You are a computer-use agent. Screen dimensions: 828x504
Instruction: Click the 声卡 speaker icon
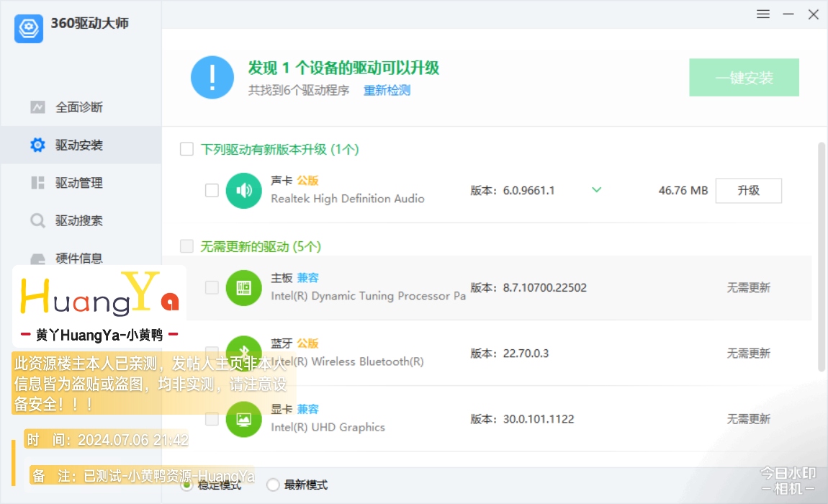[243, 191]
